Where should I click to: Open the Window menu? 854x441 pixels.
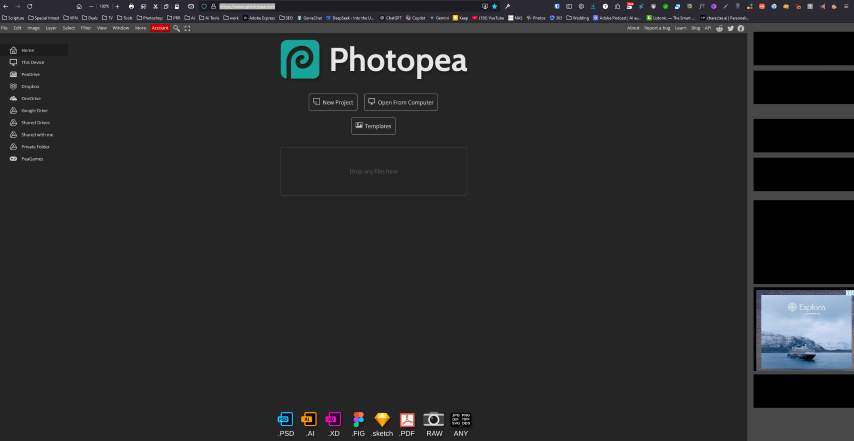(121, 28)
